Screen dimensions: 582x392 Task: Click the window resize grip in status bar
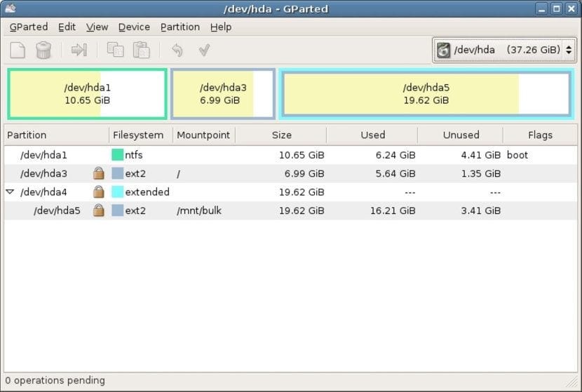(571, 382)
